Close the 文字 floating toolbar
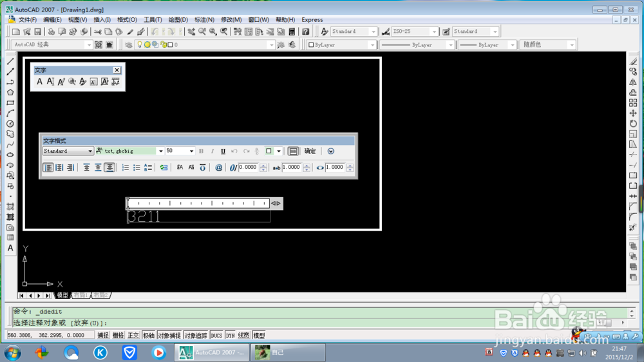The width and height of the screenshot is (644, 362). (117, 70)
